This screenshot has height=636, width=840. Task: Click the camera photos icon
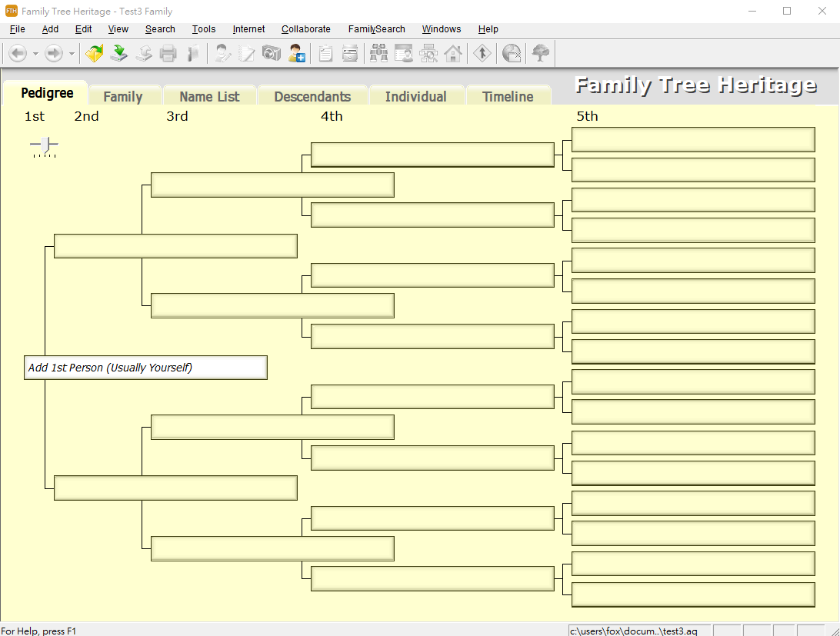[x=272, y=53]
